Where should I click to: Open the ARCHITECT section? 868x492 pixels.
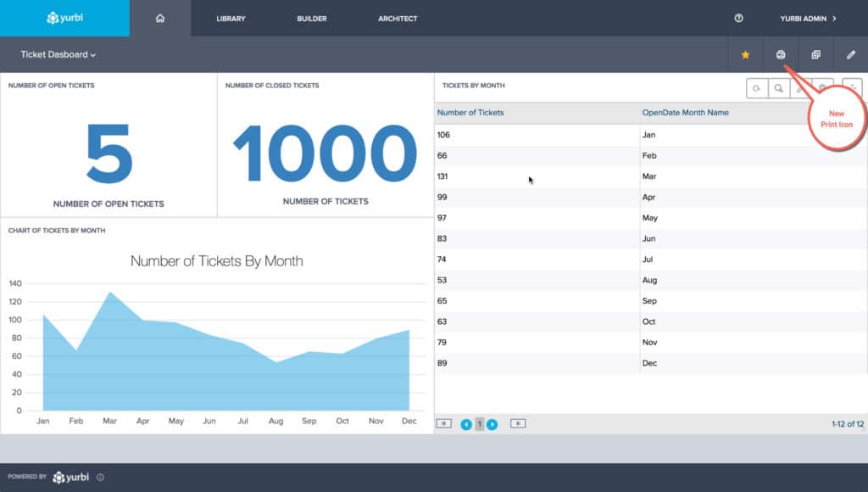point(397,18)
